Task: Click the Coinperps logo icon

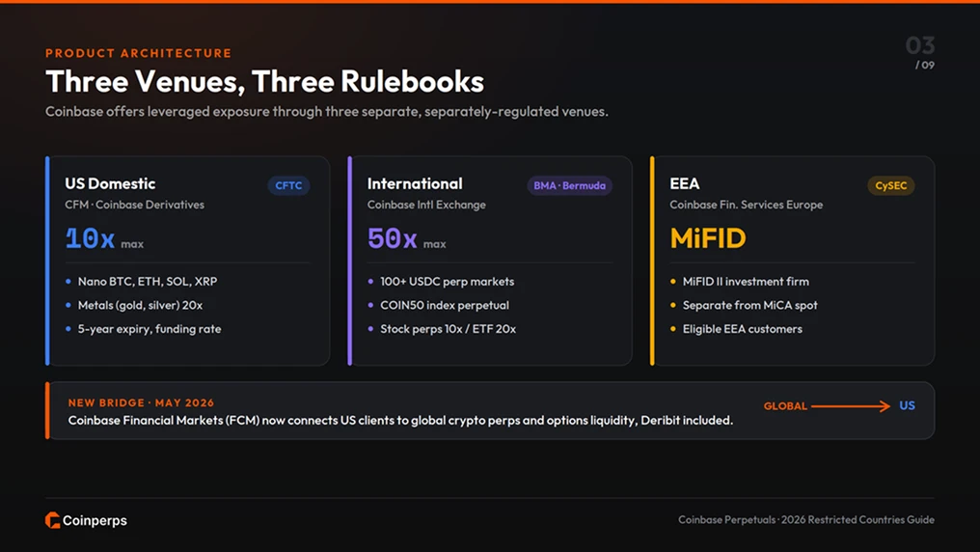Action: click(52, 520)
